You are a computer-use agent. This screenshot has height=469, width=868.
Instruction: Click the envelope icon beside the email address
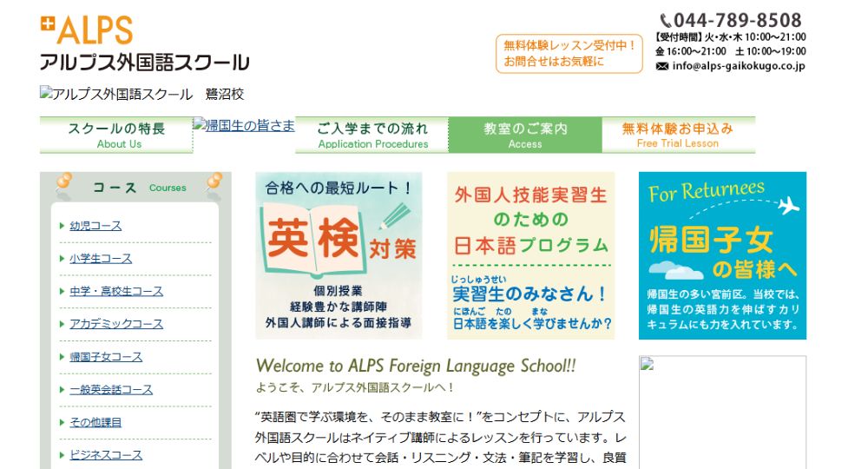tap(662, 67)
